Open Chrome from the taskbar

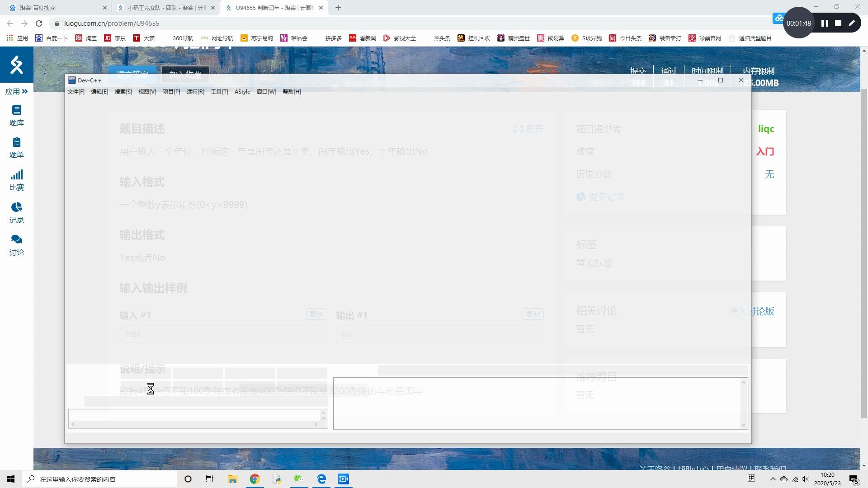pos(255,479)
